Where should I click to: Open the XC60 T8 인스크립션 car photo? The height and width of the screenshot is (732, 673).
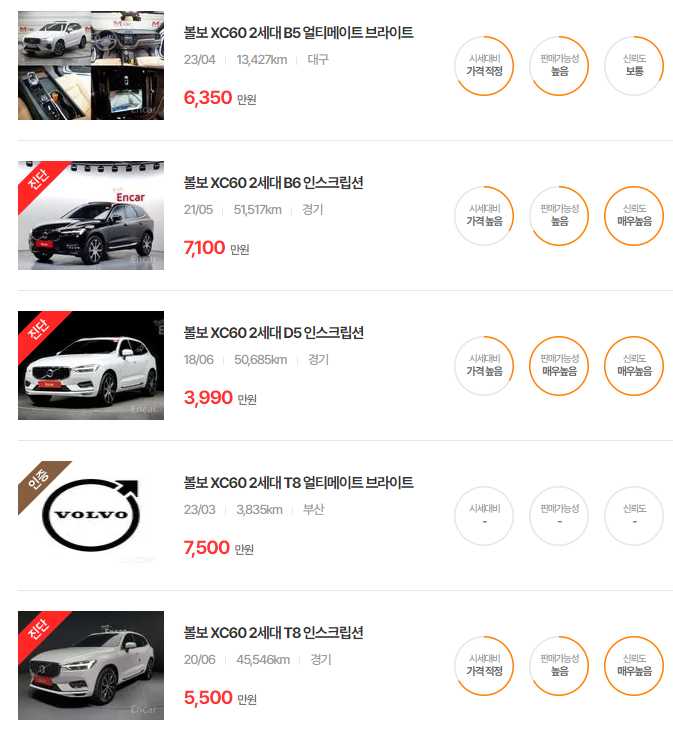[x=91, y=665]
